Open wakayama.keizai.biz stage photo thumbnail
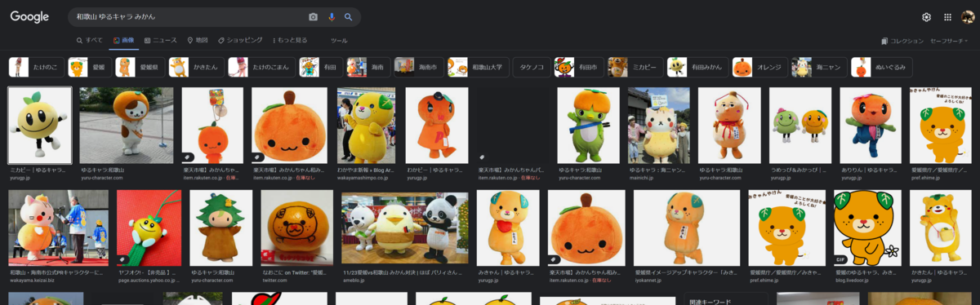Image resolution: width=980 pixels, height=305 pixels. click(58, 228)
